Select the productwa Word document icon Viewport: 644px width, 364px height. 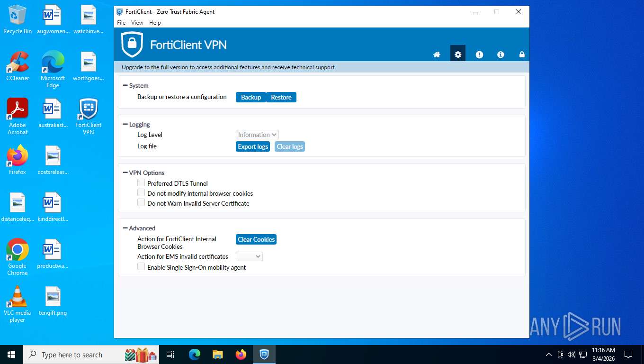pyautogui.click(x=53, y=254)
